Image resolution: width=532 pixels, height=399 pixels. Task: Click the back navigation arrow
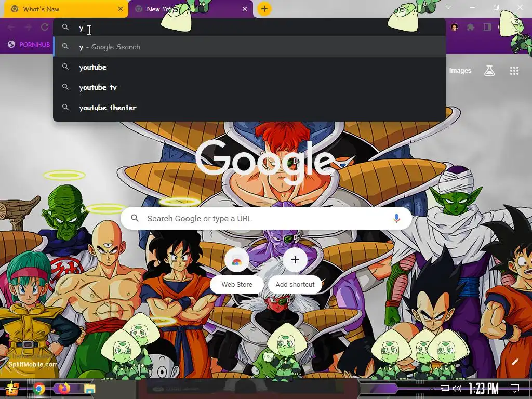11,27
